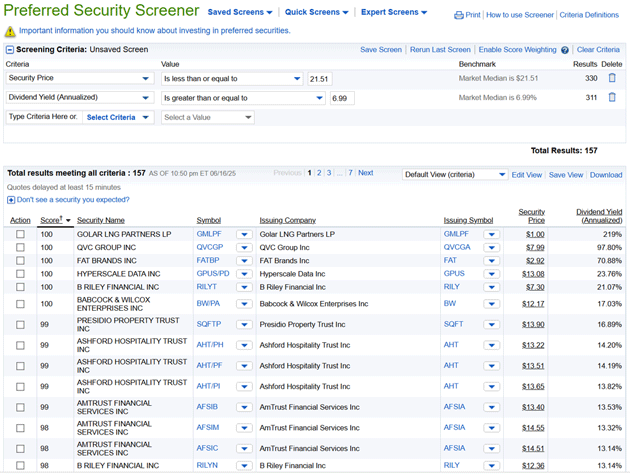Expand the plus icon beside Don't see a security

(11, 200)
